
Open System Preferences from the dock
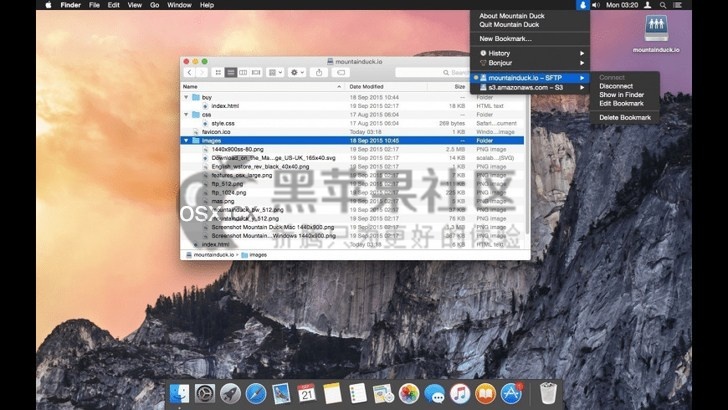[205, 394]
